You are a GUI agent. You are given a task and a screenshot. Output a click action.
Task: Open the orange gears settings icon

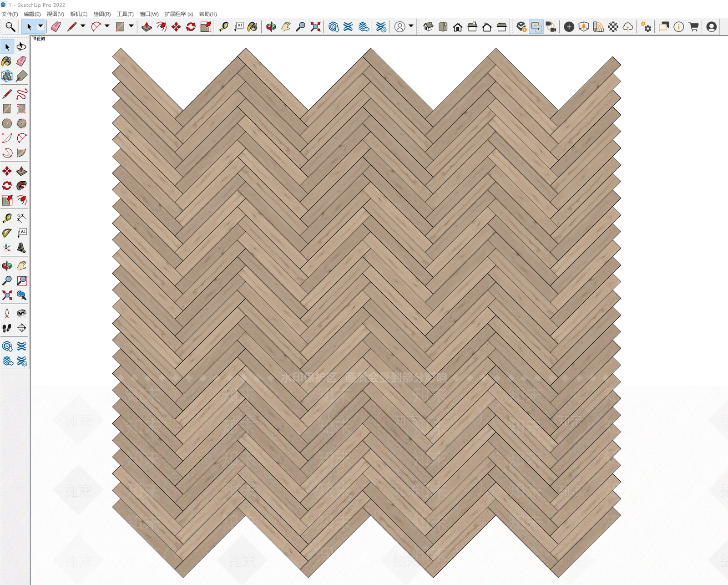[x=646, y=27]
